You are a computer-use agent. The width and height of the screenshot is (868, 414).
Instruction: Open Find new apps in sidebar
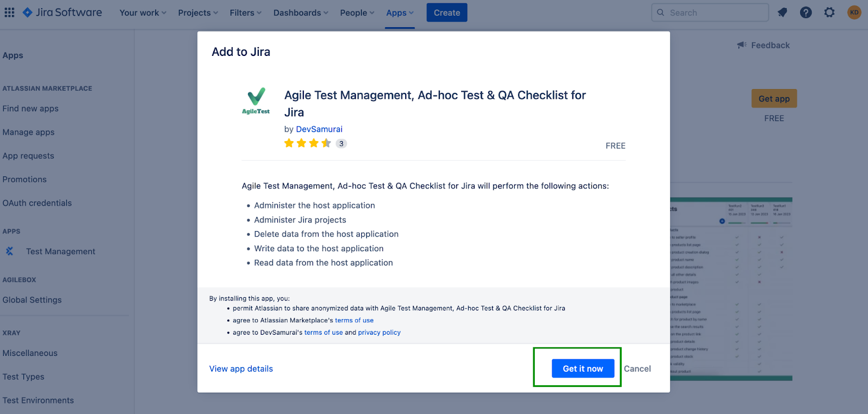tap(30, 109)
